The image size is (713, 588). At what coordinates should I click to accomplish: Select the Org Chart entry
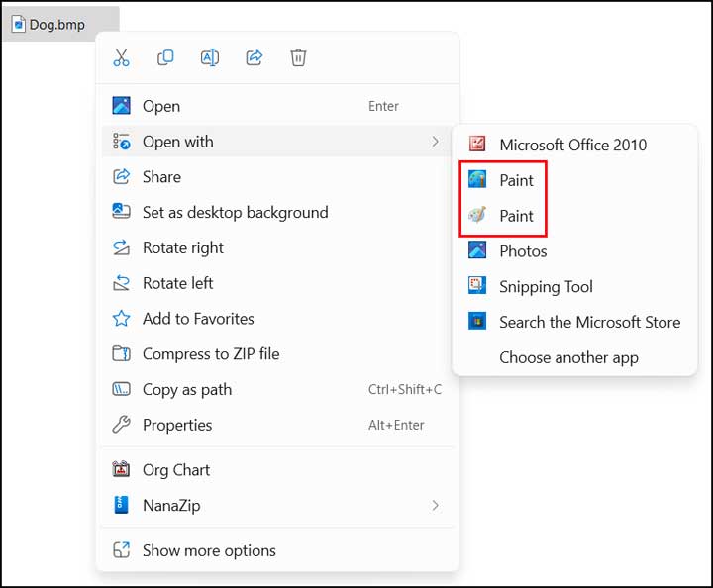[277, 470]
